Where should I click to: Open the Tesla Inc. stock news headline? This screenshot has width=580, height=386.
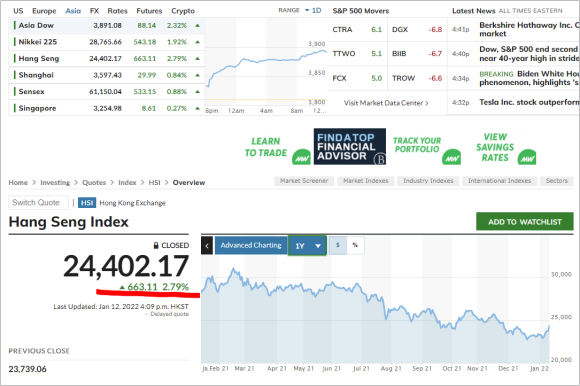point(529,102)
